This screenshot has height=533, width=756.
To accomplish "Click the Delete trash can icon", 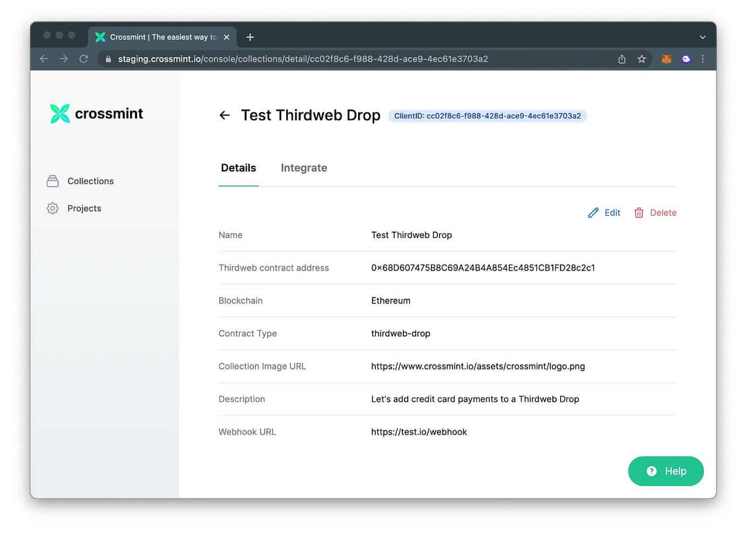I will coord(639,213).
